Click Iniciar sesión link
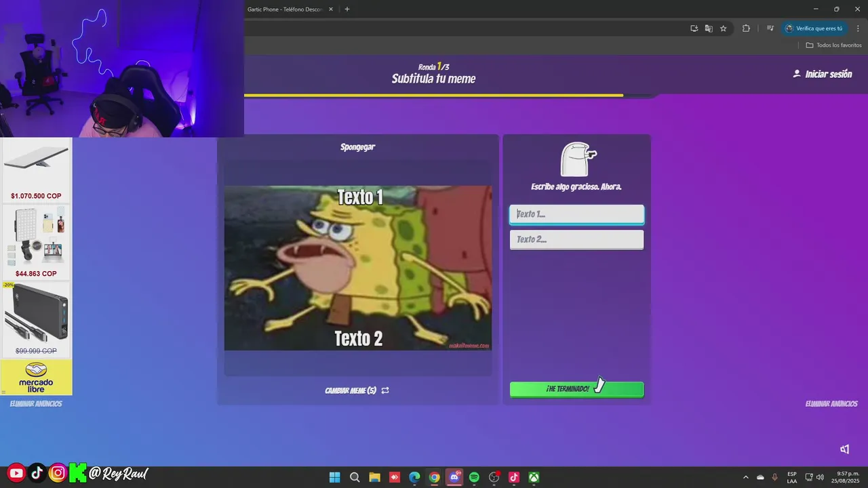This screenshot has width=868, height=488. (828, 74)
